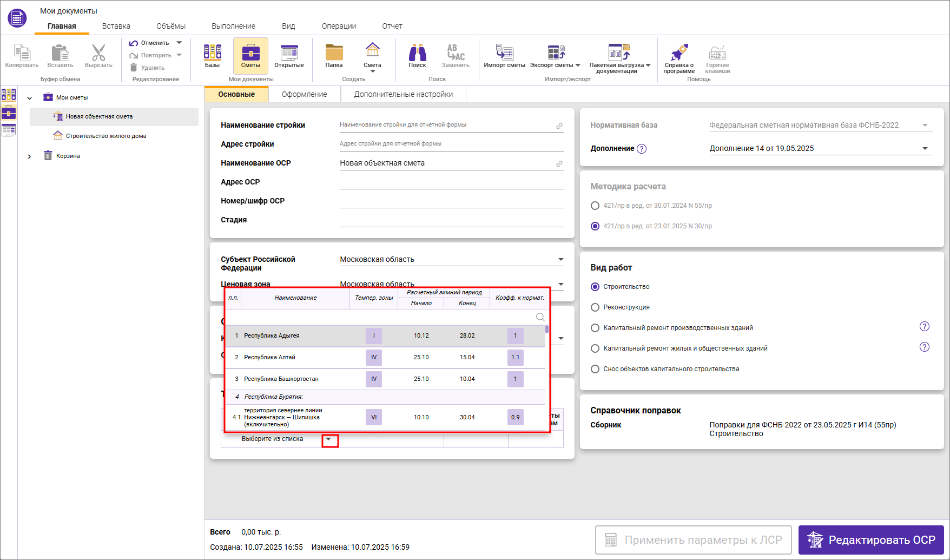Choose Снос объектов капитального строительства option

coord(595,369)
